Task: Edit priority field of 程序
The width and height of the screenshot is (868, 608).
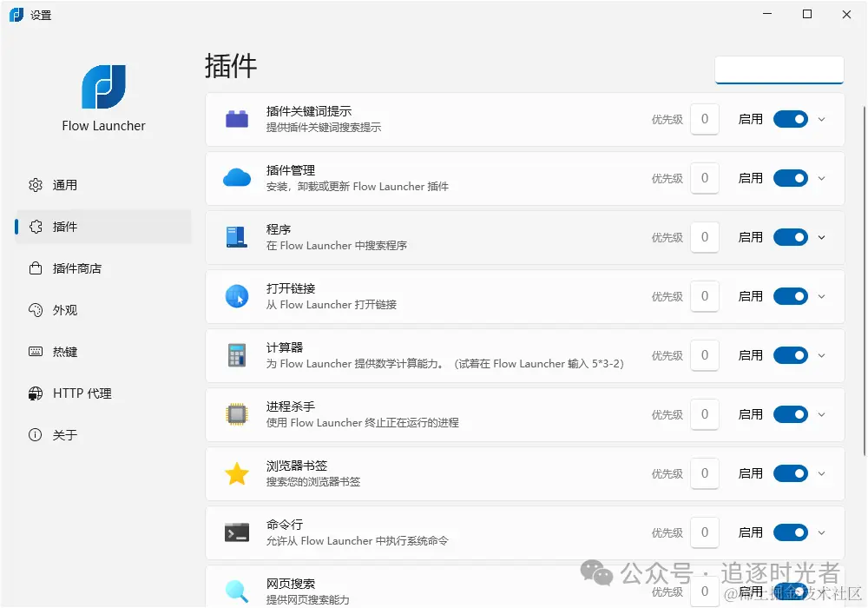Action: (x=705, y=237)
